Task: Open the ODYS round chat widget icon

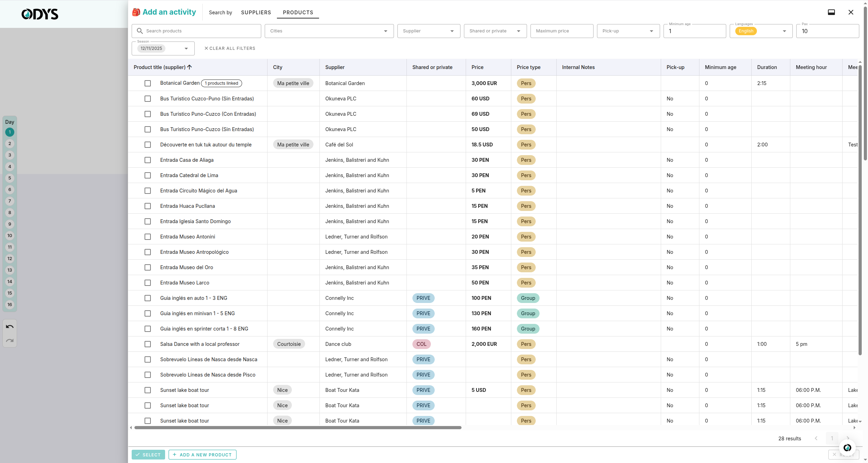Action: 847,448
